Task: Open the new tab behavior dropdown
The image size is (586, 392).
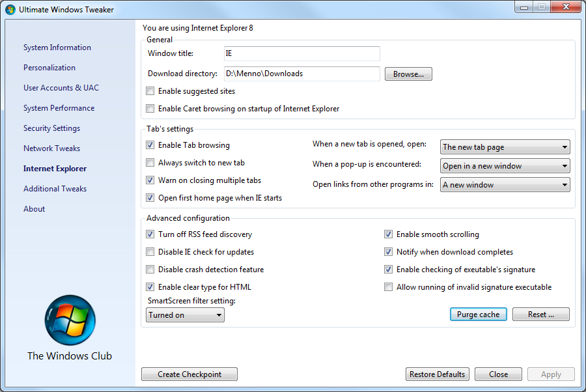Action: [x=505, y=147]
